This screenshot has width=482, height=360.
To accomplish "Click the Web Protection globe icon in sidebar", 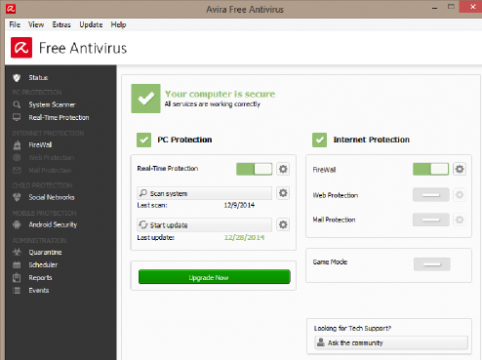I will coord(17,157).
